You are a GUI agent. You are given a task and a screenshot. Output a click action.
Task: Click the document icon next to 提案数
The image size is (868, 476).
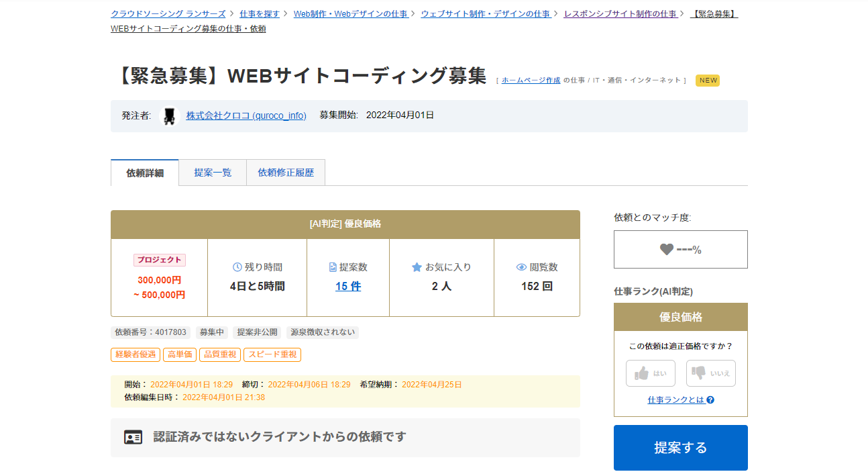pyautogui.click(x=333, y=267)
